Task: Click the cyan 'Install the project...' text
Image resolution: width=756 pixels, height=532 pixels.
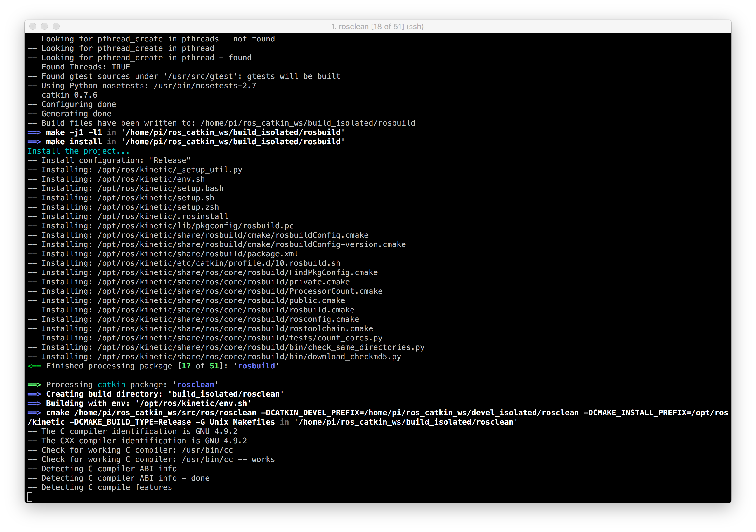Action: click(78, 151)
